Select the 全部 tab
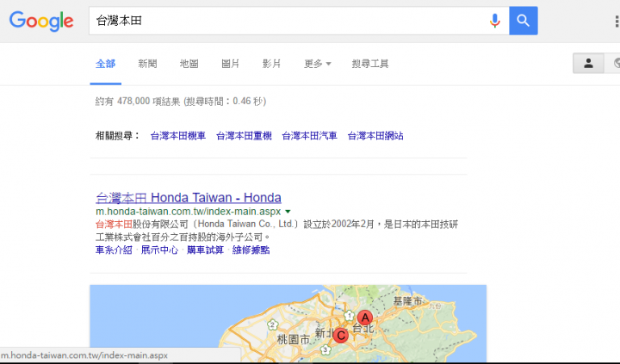 (x=106, y=64)
